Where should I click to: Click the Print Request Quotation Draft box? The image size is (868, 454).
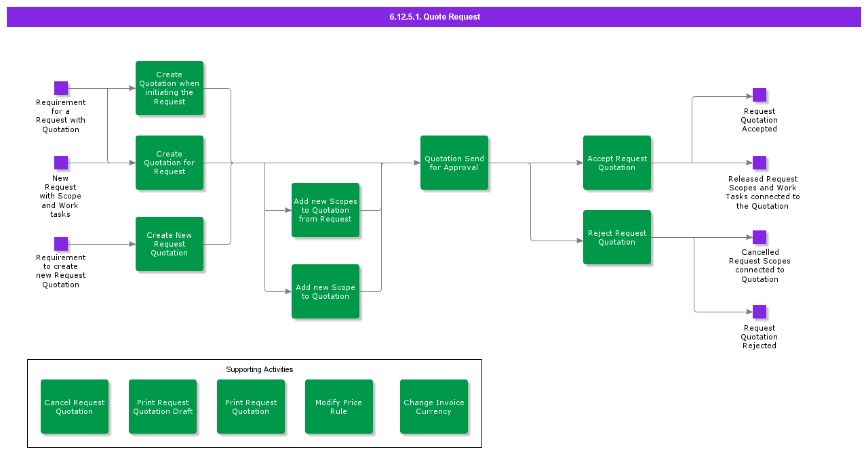point(163,407)
